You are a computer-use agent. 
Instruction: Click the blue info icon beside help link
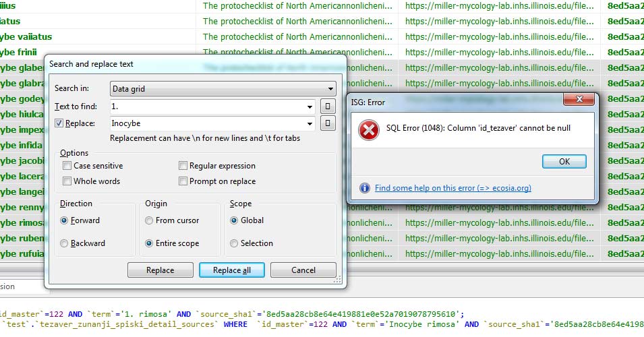pos(364,188)
